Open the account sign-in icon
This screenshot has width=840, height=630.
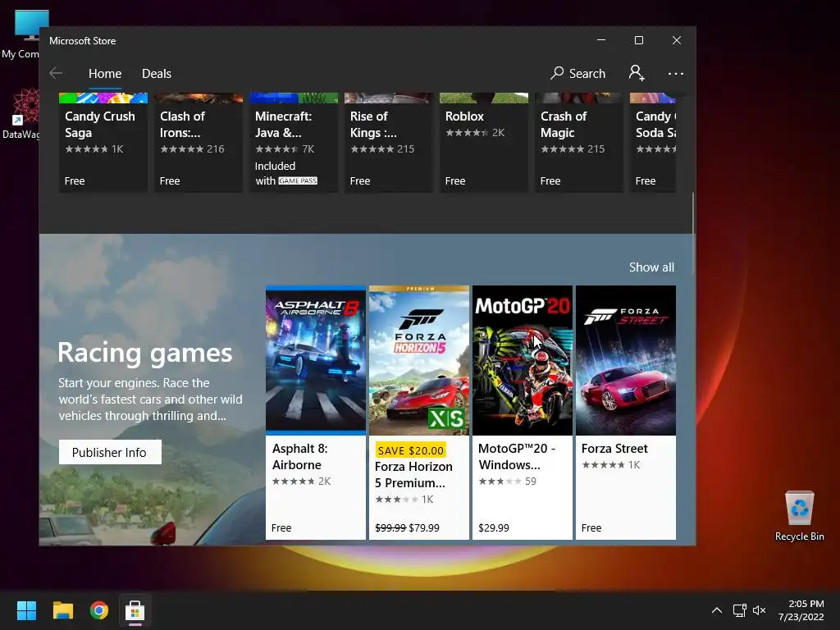tap(637, 73)
